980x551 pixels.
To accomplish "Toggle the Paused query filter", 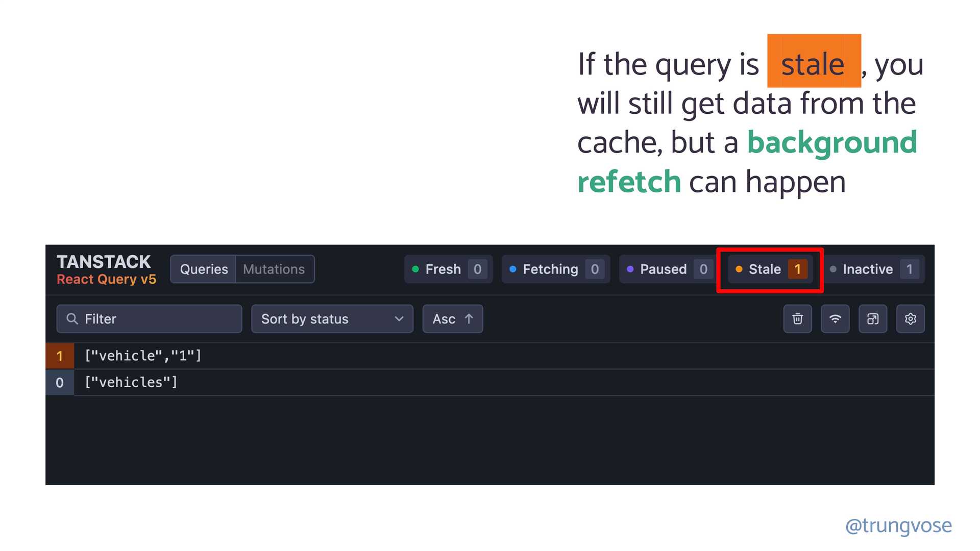I will [665, 269].
